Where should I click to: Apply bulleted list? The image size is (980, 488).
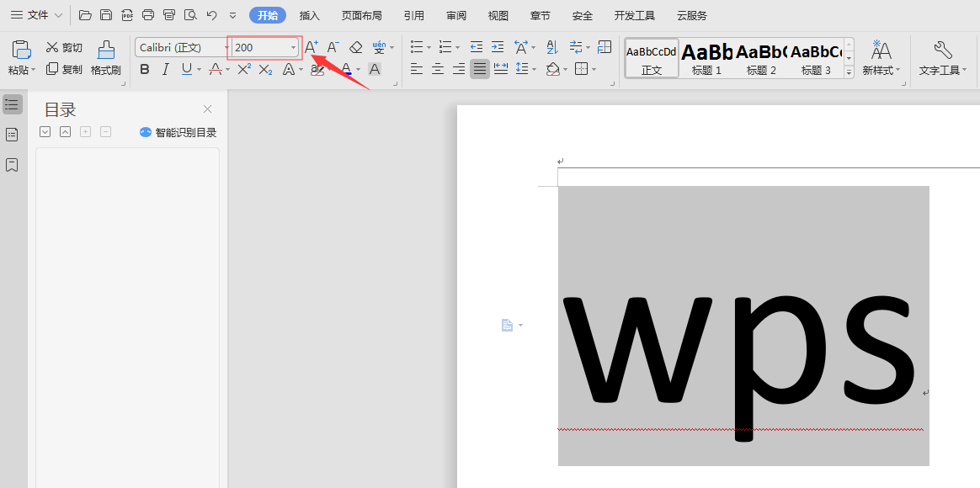pos(416,47)
